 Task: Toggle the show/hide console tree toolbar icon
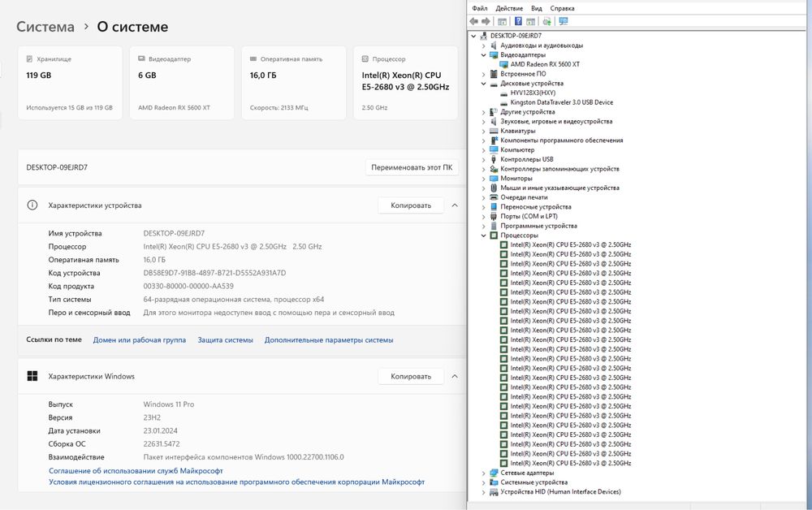pos(502,21)
